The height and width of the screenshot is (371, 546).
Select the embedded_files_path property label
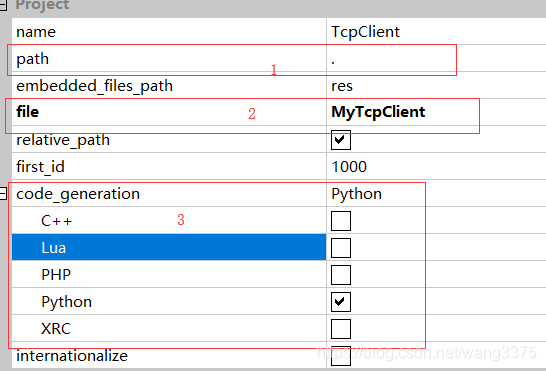point(94,86)
